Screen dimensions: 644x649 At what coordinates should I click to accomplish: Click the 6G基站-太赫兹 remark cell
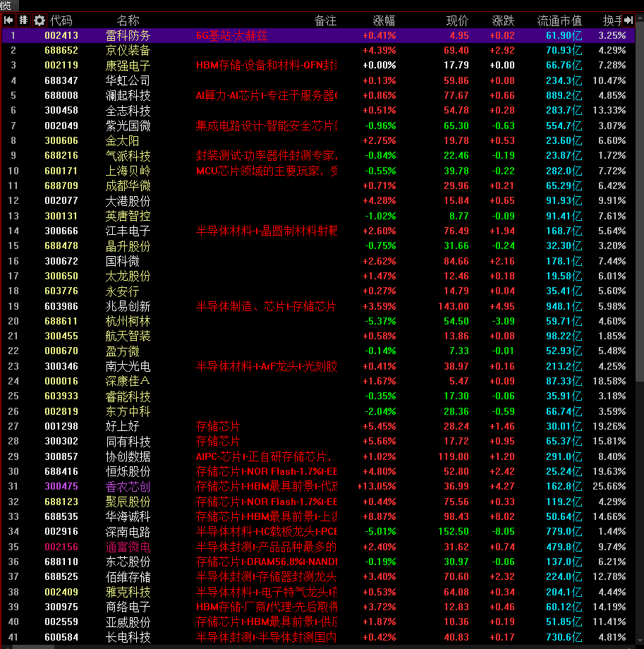(x=231, y=35)
